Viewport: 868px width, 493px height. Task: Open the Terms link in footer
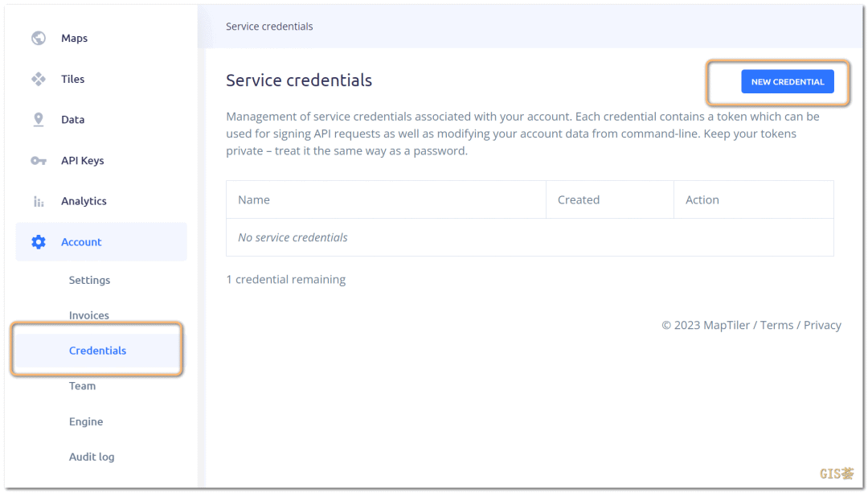pyautogui.click(x=776, y=325)
